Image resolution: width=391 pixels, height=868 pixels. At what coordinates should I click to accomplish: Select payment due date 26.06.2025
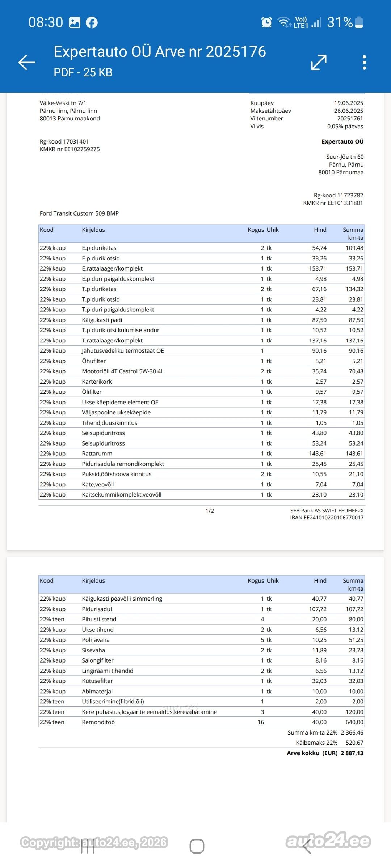click(349, 111)
